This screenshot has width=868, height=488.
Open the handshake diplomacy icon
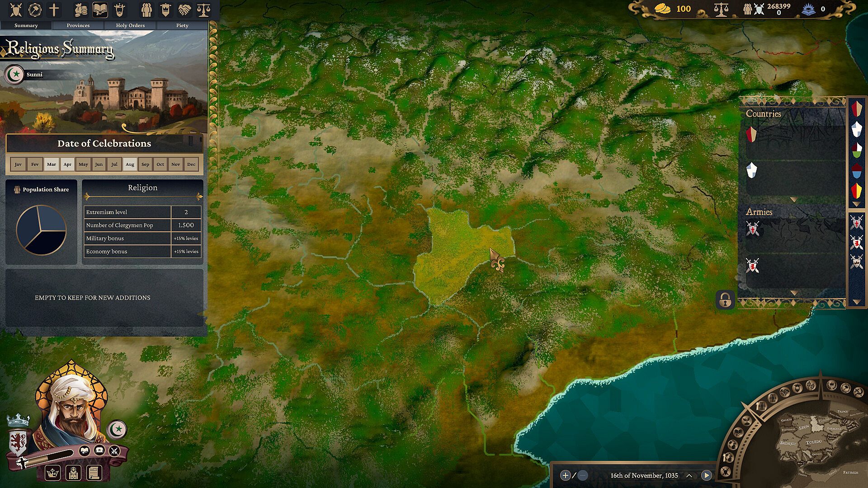tap(184, 9)
